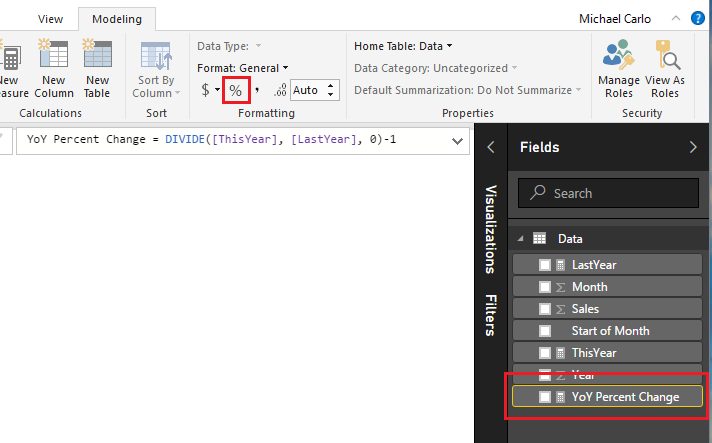Click the Fields search box
712x443 pixels.
(608, 193)
